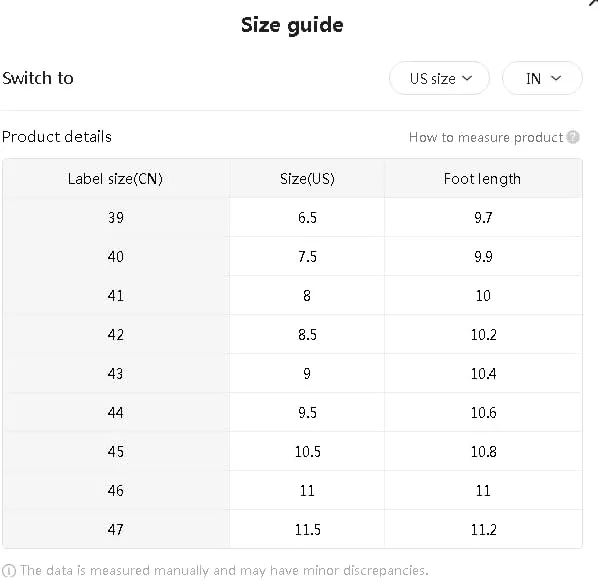Click the label size 44 cell
The width and height of the screenshot is (598, 580).
pyautogui.click(x=116, y=413)
